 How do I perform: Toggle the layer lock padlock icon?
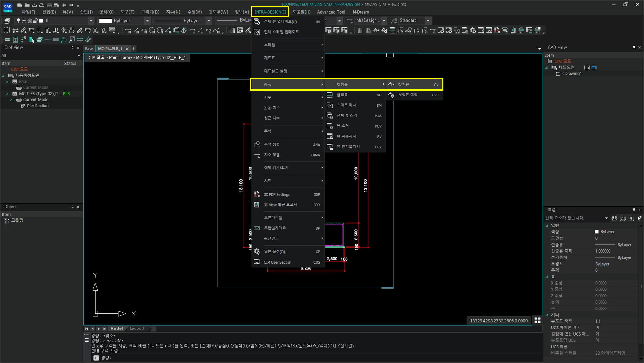point(35,21)
